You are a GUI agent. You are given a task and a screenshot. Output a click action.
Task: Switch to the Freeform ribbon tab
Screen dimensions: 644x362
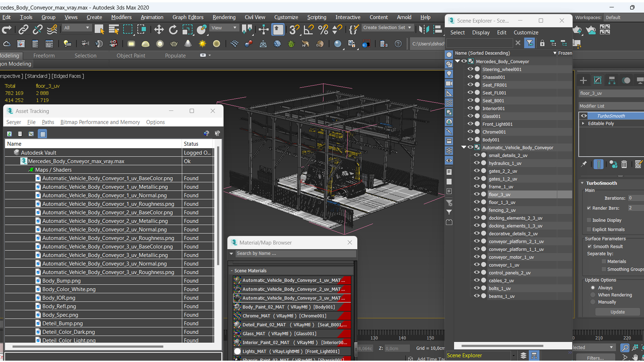click(44, 56)
